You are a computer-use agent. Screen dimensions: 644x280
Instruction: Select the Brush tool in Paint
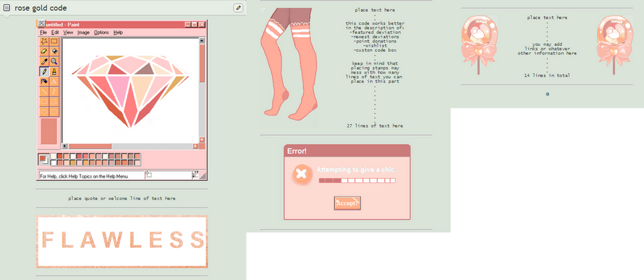54,72
